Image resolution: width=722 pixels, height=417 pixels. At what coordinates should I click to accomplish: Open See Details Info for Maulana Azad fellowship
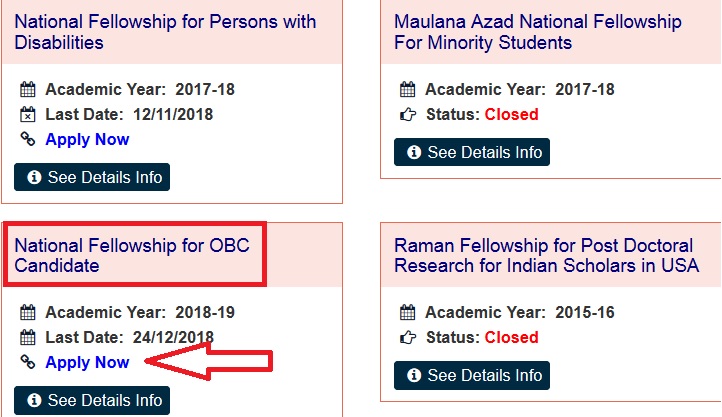(x=472, y=152)
